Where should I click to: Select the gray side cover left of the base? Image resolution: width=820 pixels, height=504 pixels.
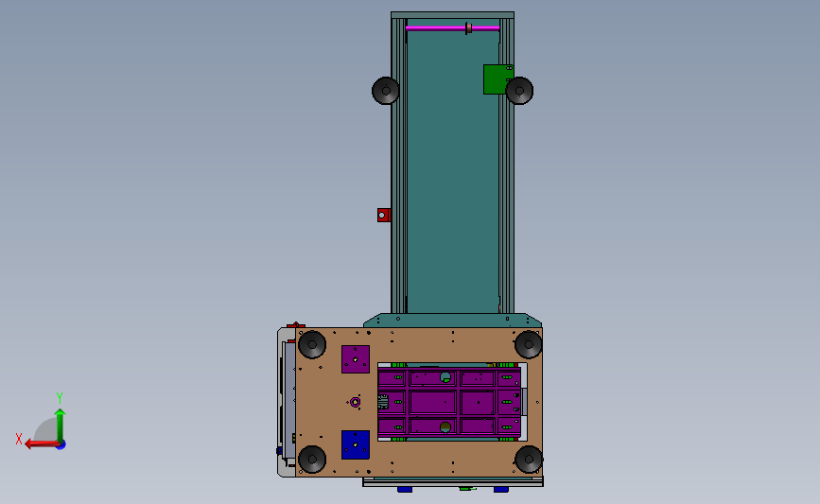pos(287,402)
